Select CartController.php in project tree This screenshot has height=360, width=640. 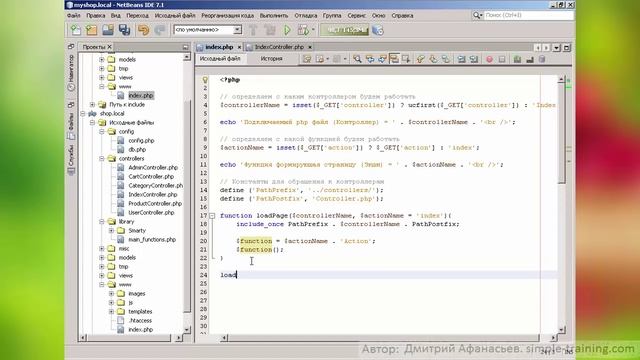pos(151,176)
